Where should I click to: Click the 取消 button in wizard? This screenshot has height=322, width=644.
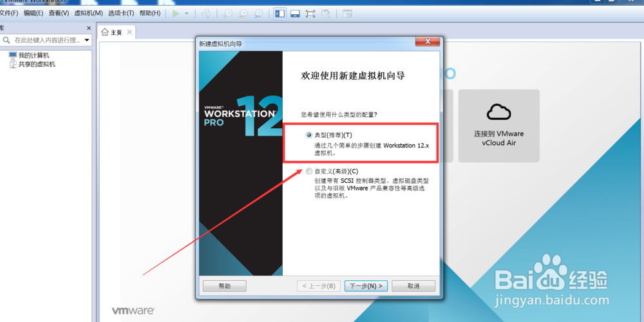(x=413, y=286)
